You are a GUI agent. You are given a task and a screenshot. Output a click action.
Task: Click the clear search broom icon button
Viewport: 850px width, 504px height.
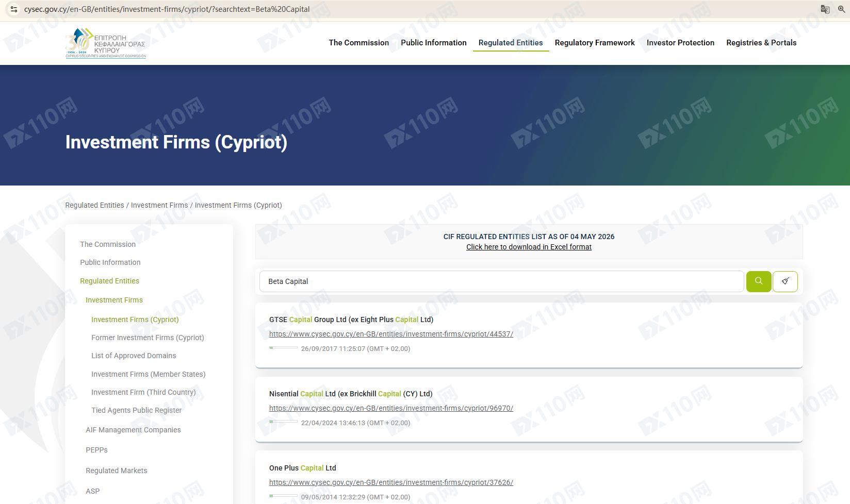(x=785, y=281)
